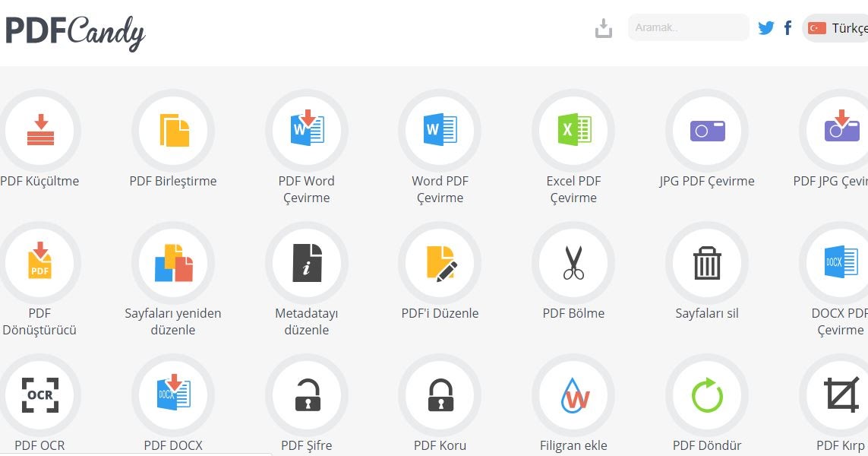Image resolution: width=868 pixels, height=456 pixels.
Task: Open the Twitter bird icon
Action: (x=766, y=27)
